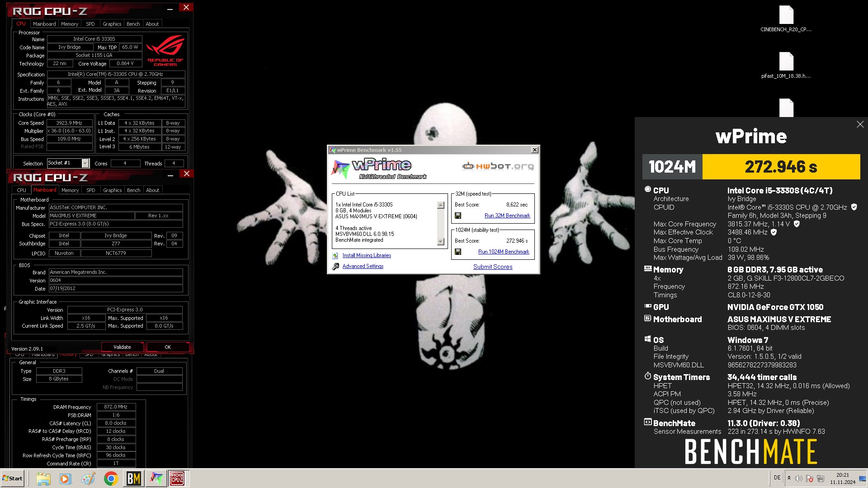Minimize the top ROG CPU-Z window
The height and width of the screenshot is (488, 868).
(x=170, y=8)
